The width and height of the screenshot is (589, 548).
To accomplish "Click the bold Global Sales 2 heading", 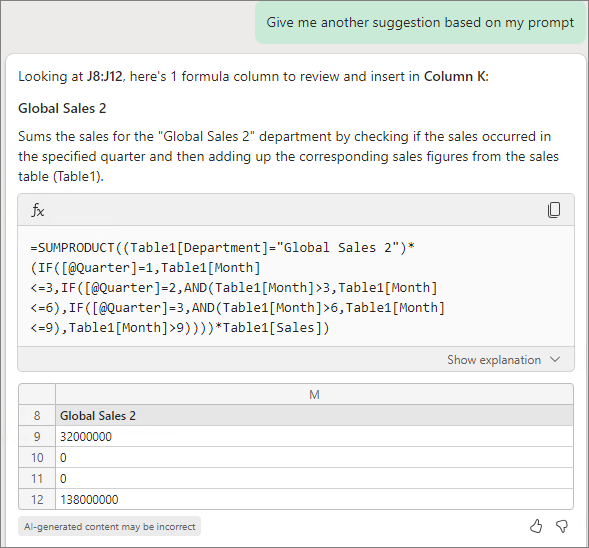I will (62, 108).
